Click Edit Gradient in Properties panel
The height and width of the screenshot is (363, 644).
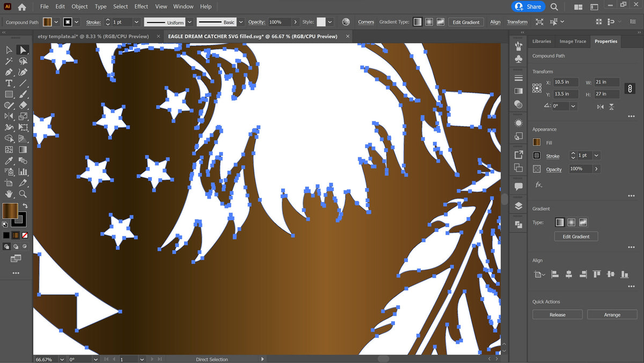pyautogui.click(x=576, y=236)
